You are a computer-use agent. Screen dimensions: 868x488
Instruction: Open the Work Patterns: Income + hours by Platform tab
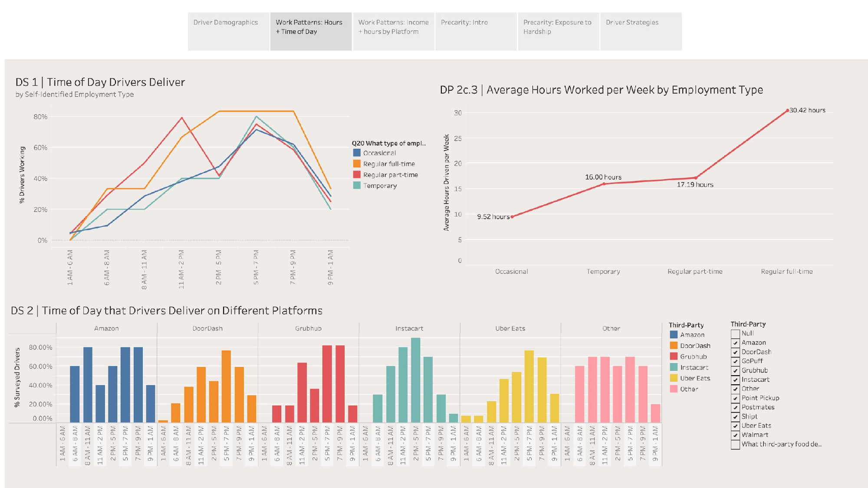pyautogui.click(x=393, y=27)
